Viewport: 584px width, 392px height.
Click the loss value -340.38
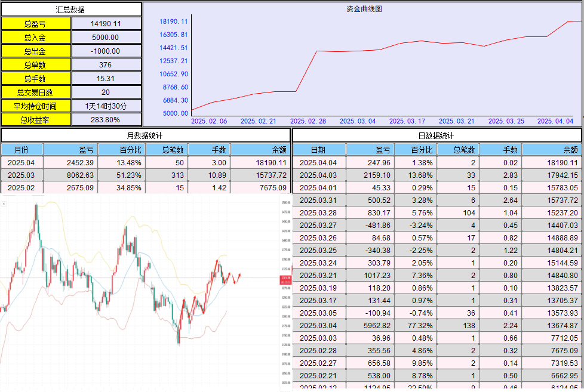(377, 250)
